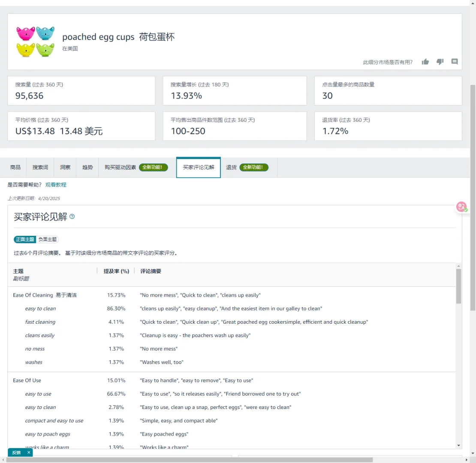476x463 pixels.
Task: Click the 100-250 units sold range card
Action: [235, 126]
